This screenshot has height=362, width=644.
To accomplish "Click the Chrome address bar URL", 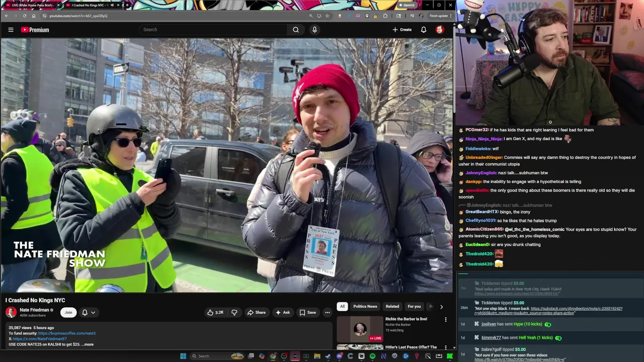I will pos(78,16).
